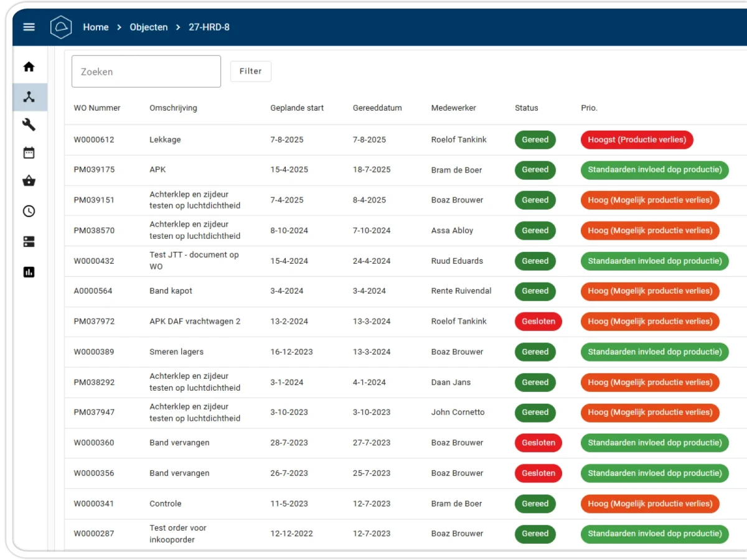Select the objects tree icon in sidebar
This screenshot has width=747, height=560.
[x=29, y=97]
